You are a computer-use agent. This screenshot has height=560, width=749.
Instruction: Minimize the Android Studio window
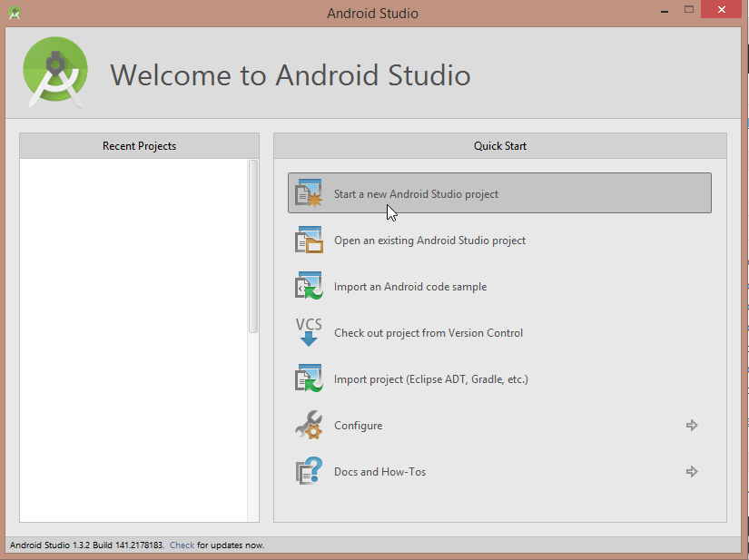(x=665, y=10)
